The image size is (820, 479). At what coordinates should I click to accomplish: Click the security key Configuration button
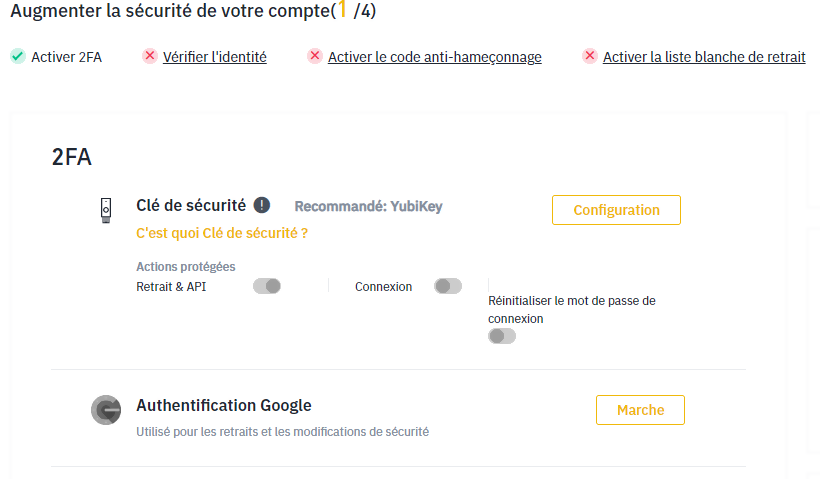[x=617, y=210]
